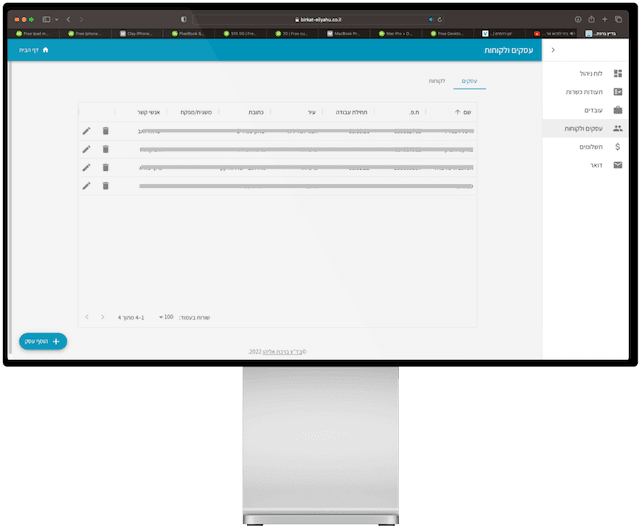Click the תחילת עבודה column header
Image resolution: width=640 pixels, height=530 pixels.
click(x=351, y=112)
